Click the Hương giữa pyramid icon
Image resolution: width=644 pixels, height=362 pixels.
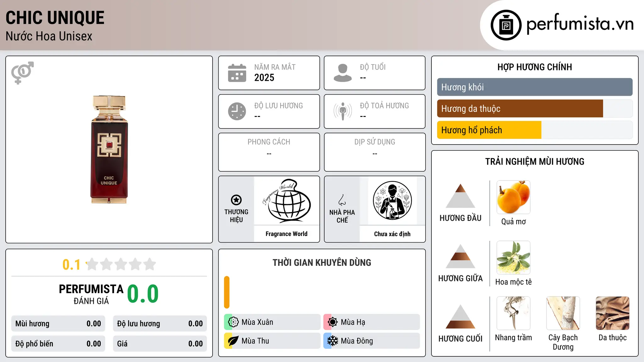(460, 256)
